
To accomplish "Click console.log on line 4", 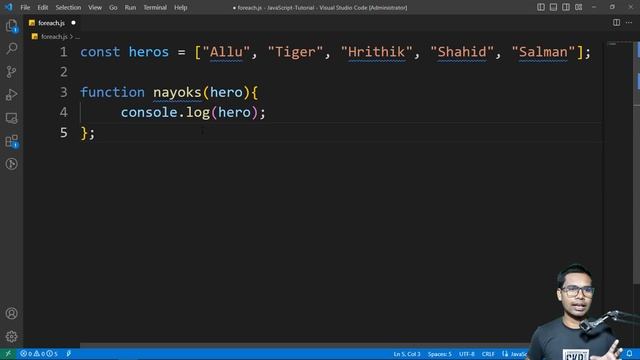I will [165, 112].
